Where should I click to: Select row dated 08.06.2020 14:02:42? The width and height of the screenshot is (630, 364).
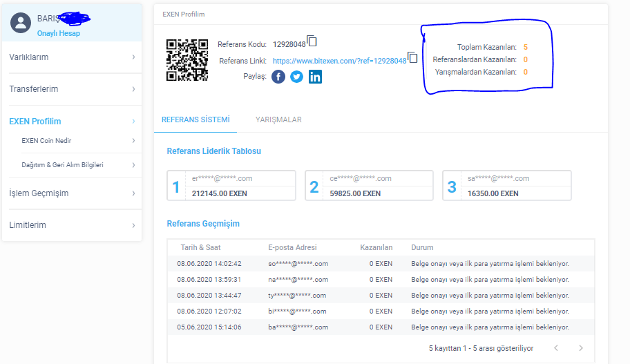coord(381,264)
